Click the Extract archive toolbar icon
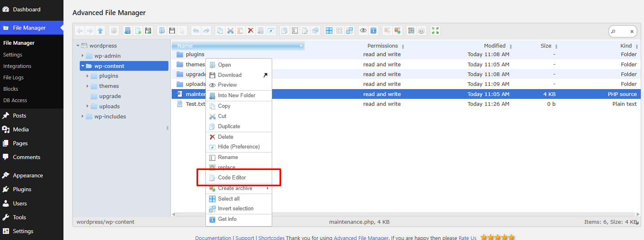Image resolution: width=644 pixels, height=240 pixels. pyautogui.click(x=387, y=31)
